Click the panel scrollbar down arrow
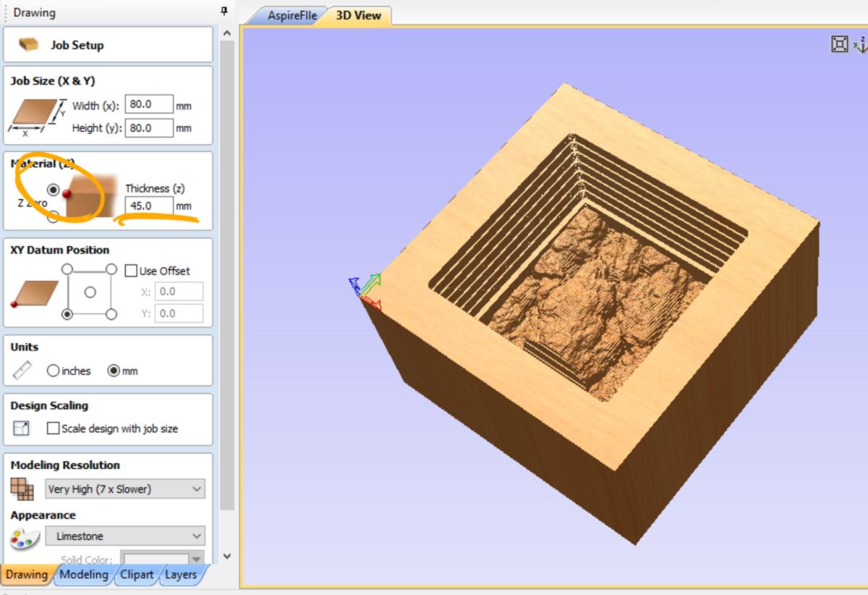 coord(226,557)
